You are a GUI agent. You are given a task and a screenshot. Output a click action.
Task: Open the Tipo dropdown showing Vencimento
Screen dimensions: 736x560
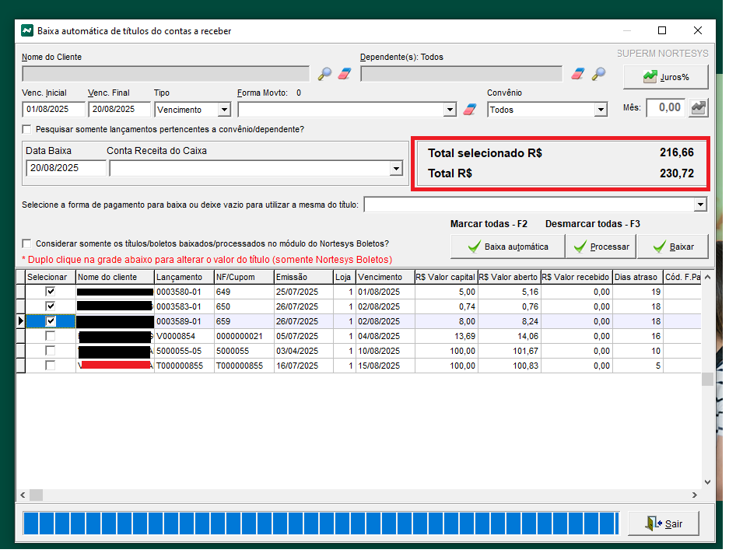[224, 110]
